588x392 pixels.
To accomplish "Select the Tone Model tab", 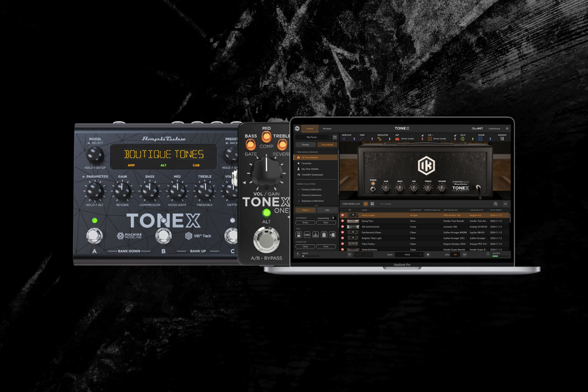I will [x=327, y=145].
